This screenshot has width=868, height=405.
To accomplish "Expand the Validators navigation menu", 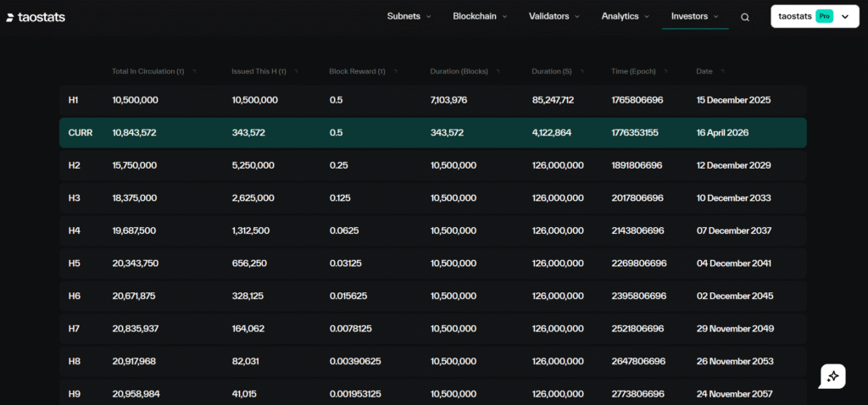I will [x=554, y=16].
